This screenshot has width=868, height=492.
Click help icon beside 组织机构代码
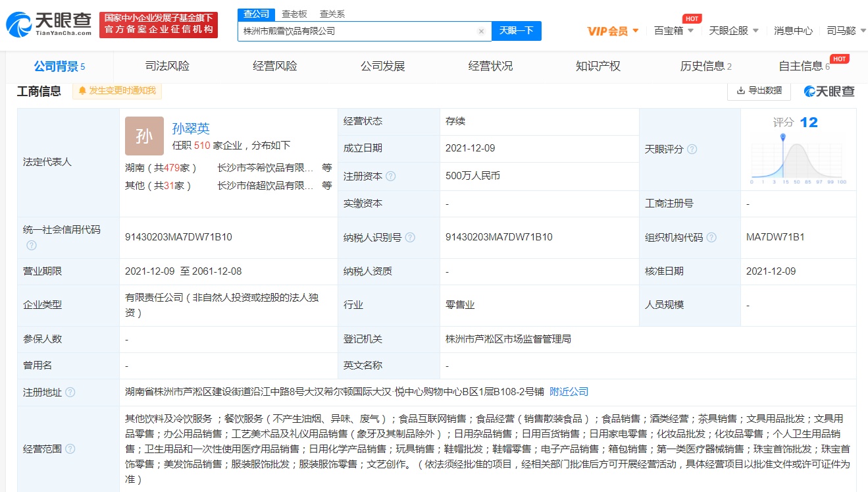pyautogui.click(x=711, y=238)
